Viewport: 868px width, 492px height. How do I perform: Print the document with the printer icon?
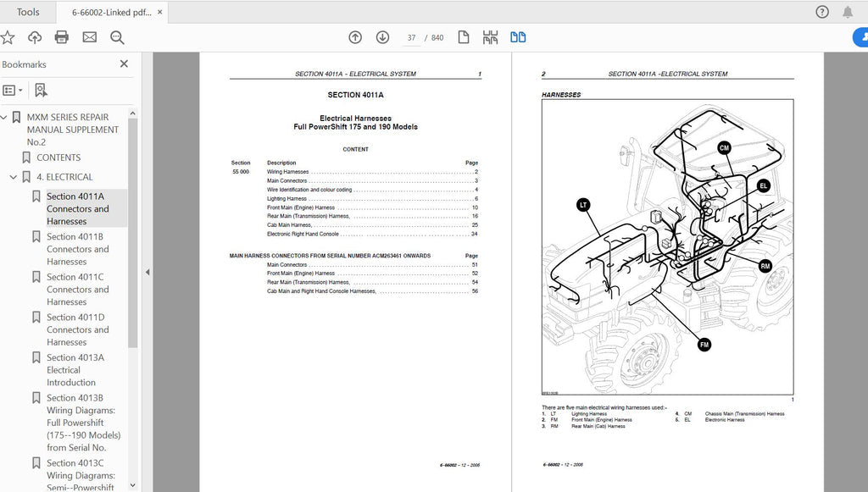point(61,37)
